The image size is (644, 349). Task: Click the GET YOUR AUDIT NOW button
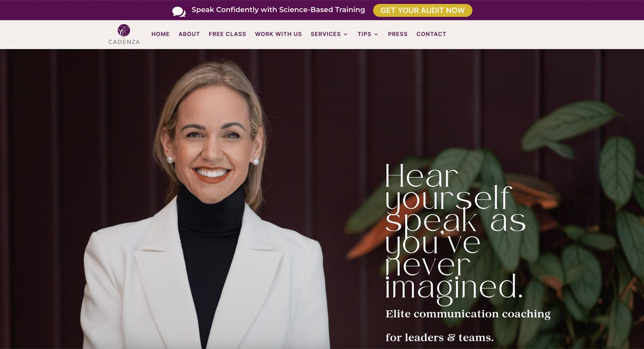[x=423, y=10]
